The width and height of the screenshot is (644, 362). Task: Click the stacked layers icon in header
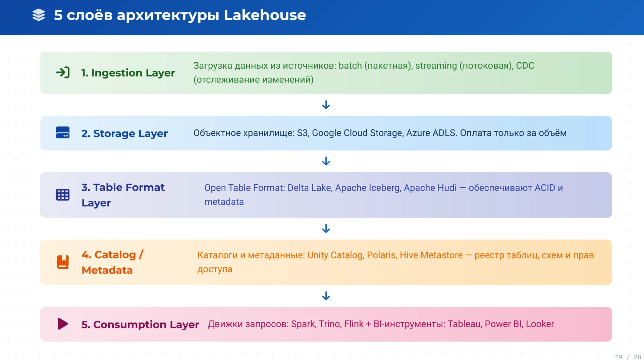click(39, 15)
